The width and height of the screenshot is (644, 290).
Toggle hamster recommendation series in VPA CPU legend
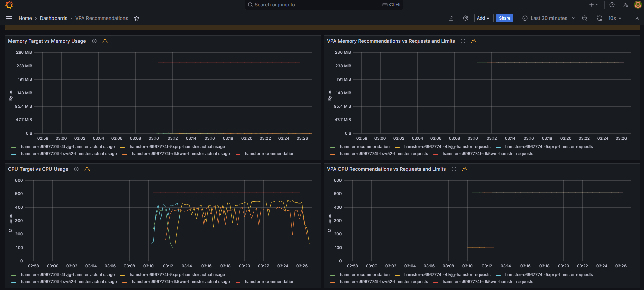coord(365,275)
